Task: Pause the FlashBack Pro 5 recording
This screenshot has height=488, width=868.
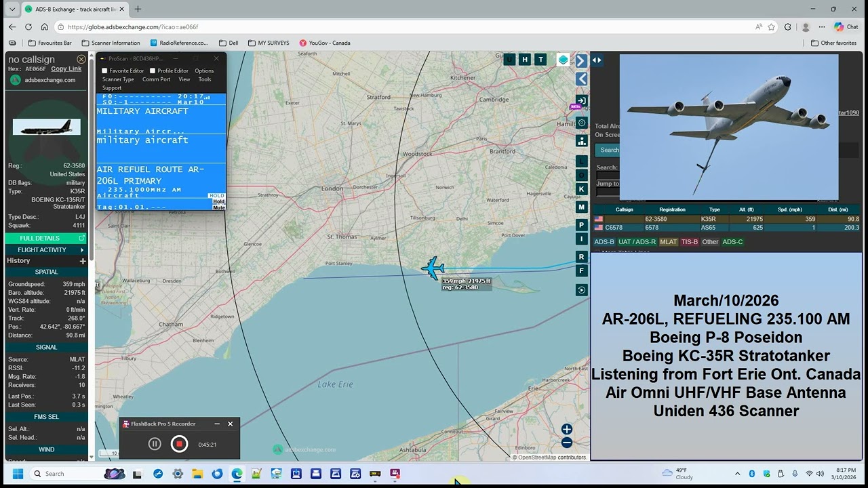Action: tap(155, 444)
